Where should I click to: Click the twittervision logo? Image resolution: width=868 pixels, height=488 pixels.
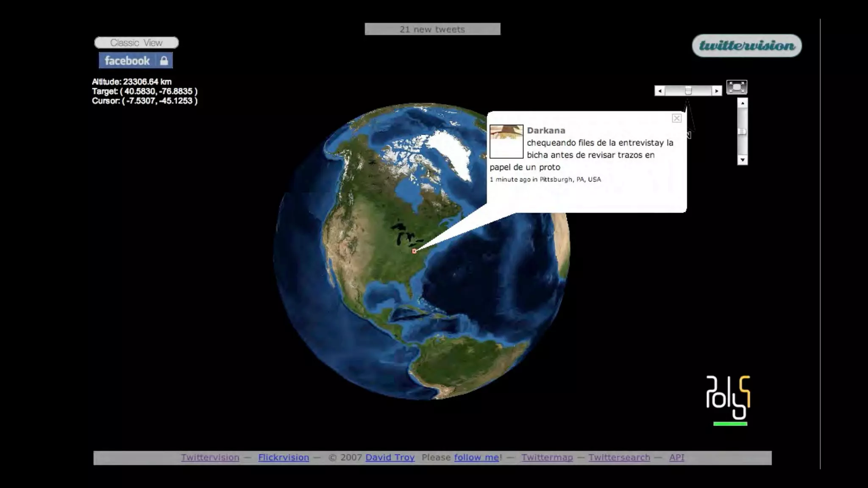pos(747,46)
